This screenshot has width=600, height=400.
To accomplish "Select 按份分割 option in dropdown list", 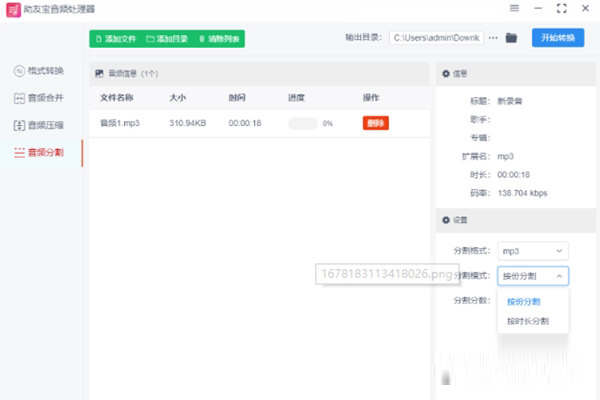I will (x=523, y=302).
